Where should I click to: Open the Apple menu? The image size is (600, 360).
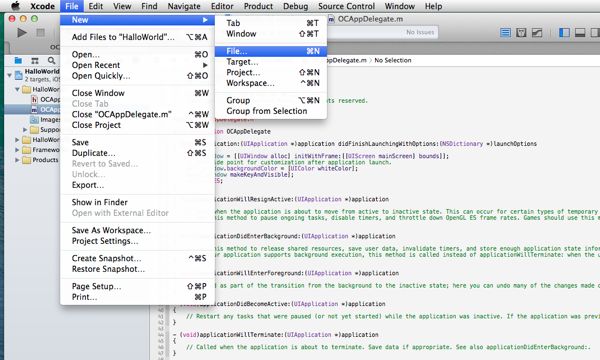tap(15, 6)
